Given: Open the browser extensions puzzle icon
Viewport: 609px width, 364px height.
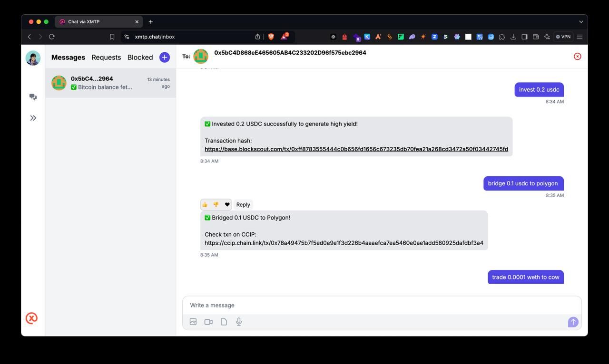Looking at the screenshot, I should pyautogui.click(x=502, y=37).
